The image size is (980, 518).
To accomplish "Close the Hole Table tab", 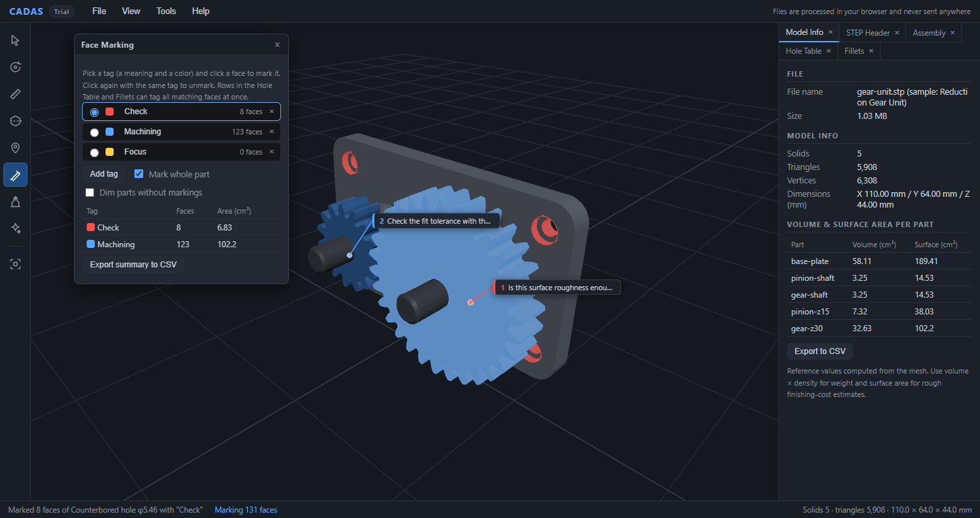I will 828,51.
